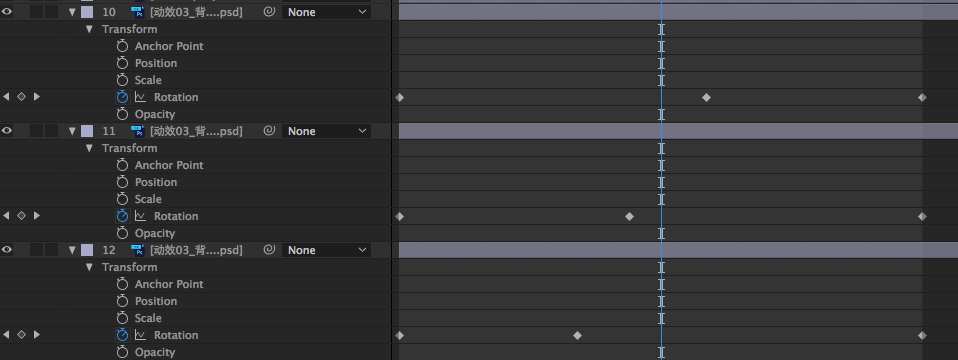Go to next Rotation keyframe on layer 10
Image resolution: width=958 pixels, height=360 pixels.
point(37,97)
